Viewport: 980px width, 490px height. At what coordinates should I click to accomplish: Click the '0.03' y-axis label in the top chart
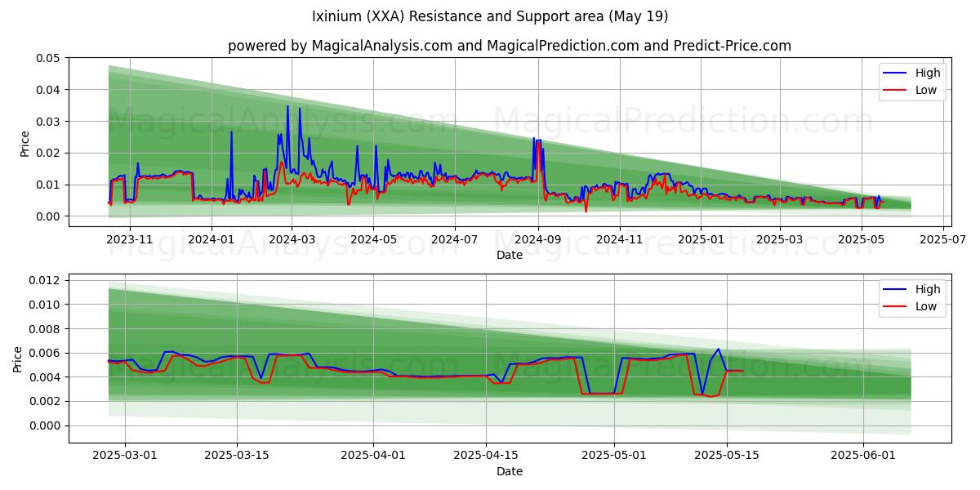(x=48, y=122)
